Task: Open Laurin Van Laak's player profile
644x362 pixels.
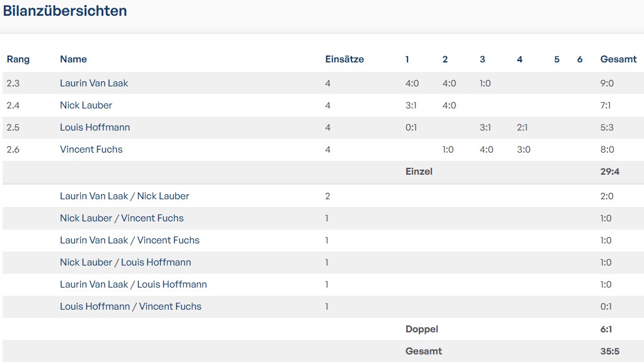Action: tap(94, 83)
